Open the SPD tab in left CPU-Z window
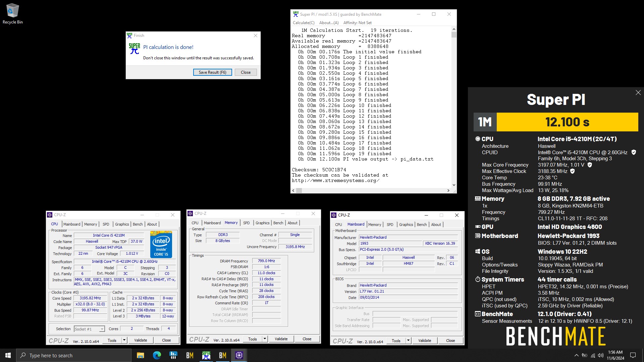 [106, 224]
